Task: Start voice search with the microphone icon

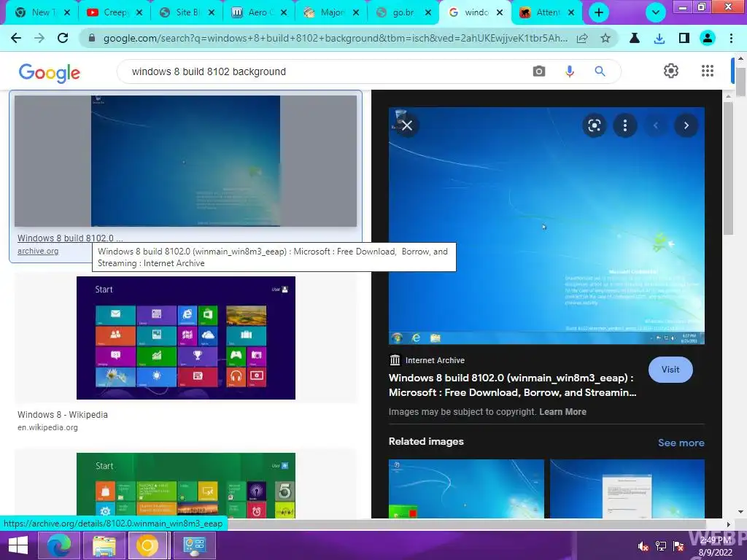Action: (x=569, y=71)
